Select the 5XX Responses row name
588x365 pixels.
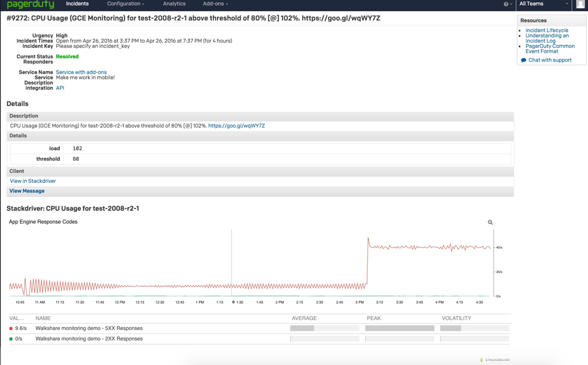click(89, 328)
